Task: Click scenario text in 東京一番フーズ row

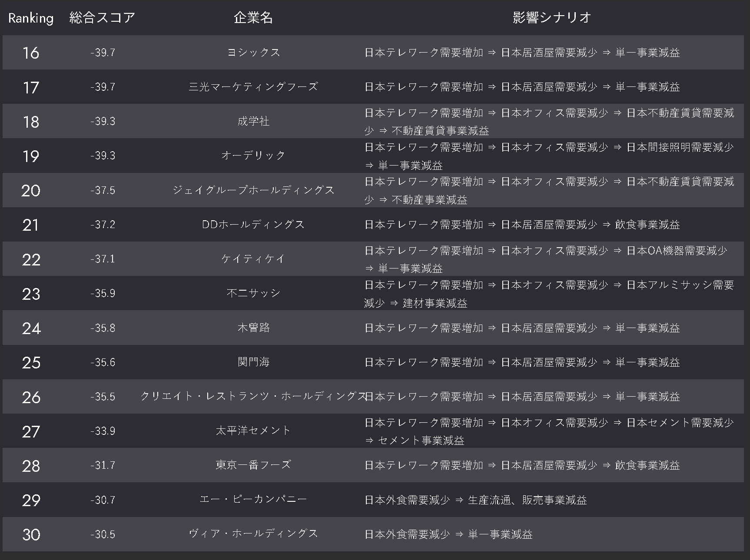Action: click(x=522, y=465)
